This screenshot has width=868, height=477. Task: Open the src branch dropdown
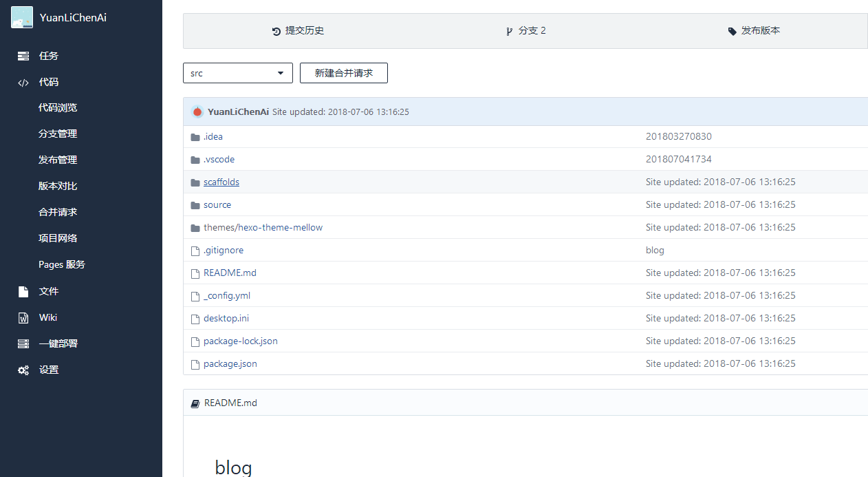coord(237,73)
